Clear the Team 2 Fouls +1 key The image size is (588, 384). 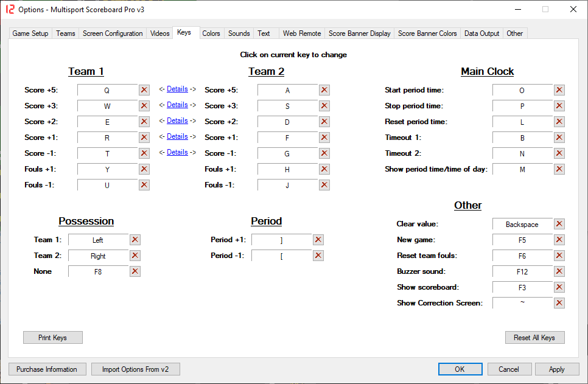pos(324,169)
